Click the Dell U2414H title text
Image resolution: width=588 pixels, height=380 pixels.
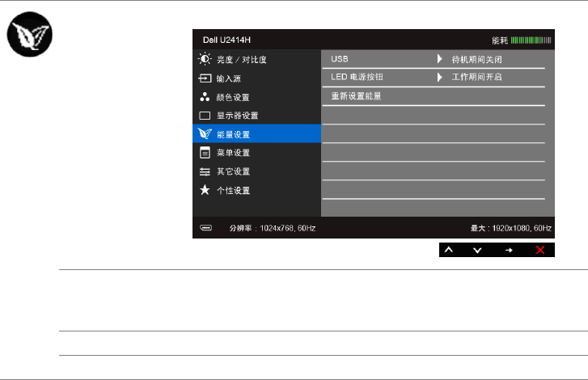pyautogui.click(x=227, y=40)
